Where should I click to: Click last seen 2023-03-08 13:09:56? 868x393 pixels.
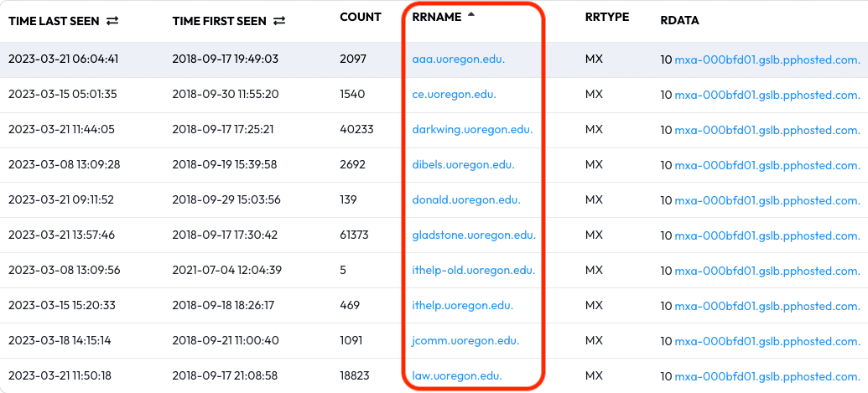coord(65,271)
